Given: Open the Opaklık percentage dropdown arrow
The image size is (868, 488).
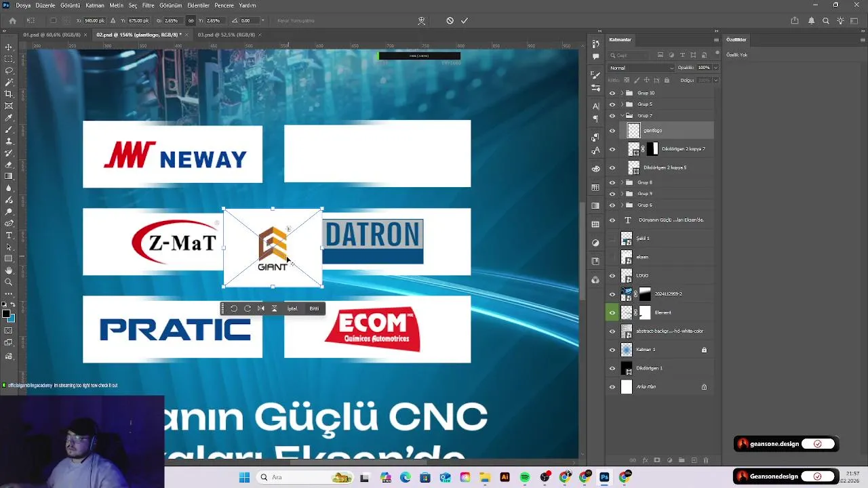Looking at the screenshot, I should click(715, 68).
